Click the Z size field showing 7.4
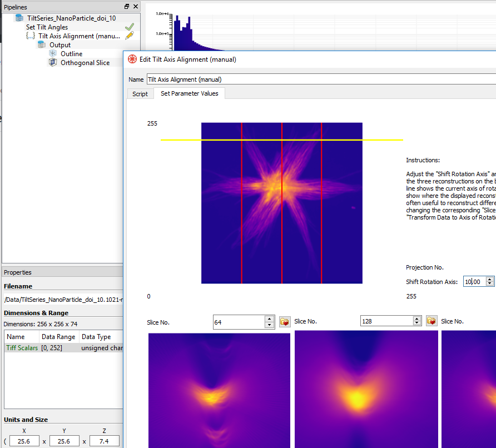 click(105, 441)
